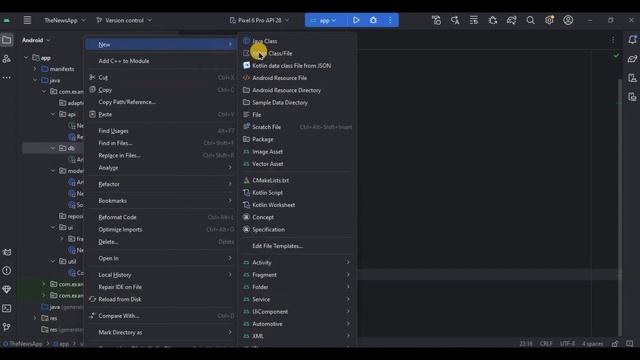Image resolution: width=640 pixels, height=360 pixels.
Task: Open the Notifications bell icon
Action: coord(632,40)
